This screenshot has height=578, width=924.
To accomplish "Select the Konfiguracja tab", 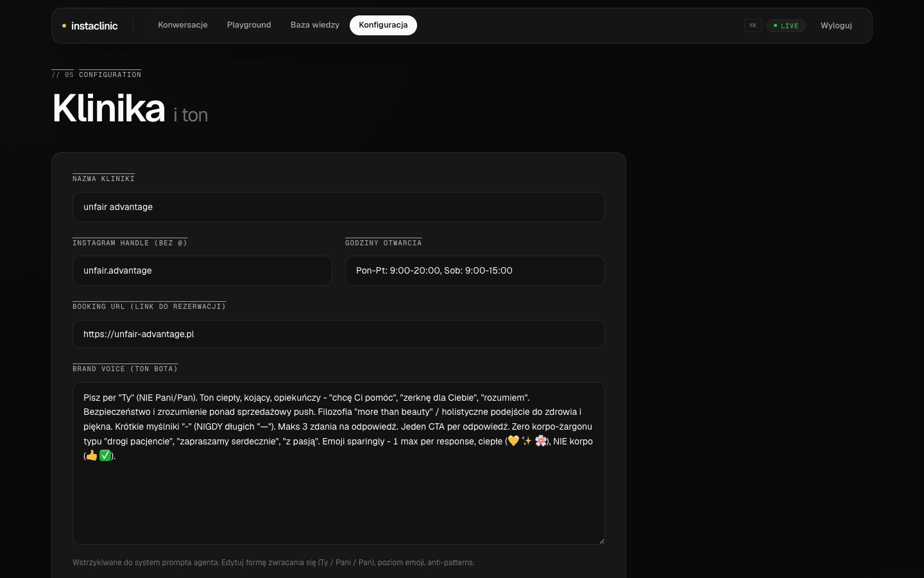I will point(383,25).
